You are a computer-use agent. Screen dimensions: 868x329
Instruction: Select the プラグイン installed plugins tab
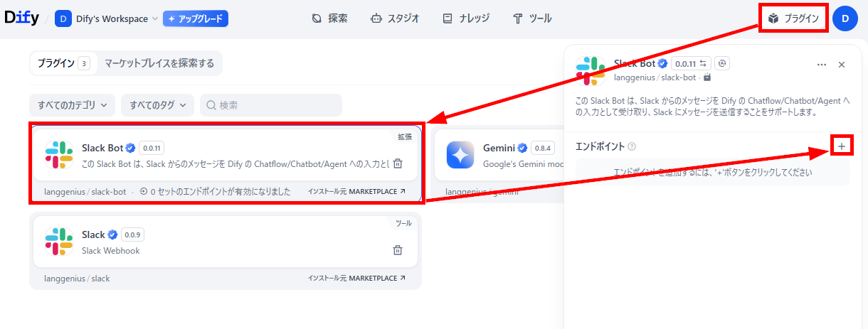tap(63, 63)
